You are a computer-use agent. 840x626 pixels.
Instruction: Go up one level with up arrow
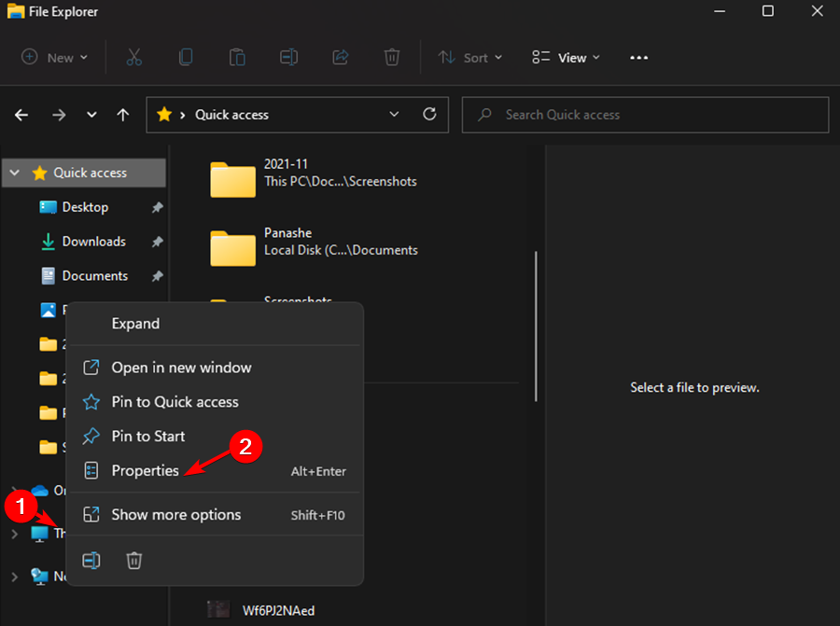coord(122,115)
